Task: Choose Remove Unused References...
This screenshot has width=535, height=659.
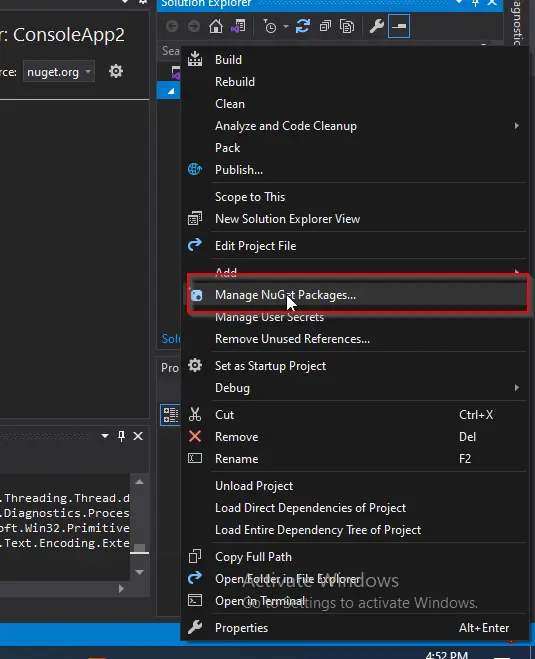Action: pos(356,339)
